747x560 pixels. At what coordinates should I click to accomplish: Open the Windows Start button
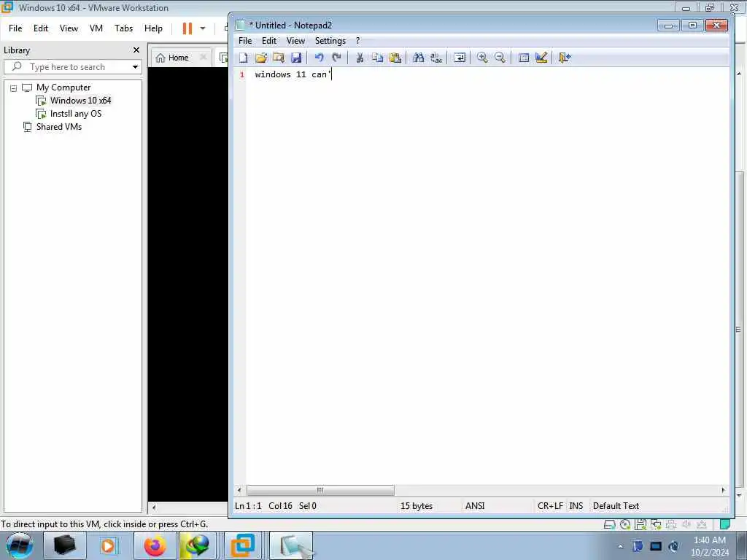[20, 545]
